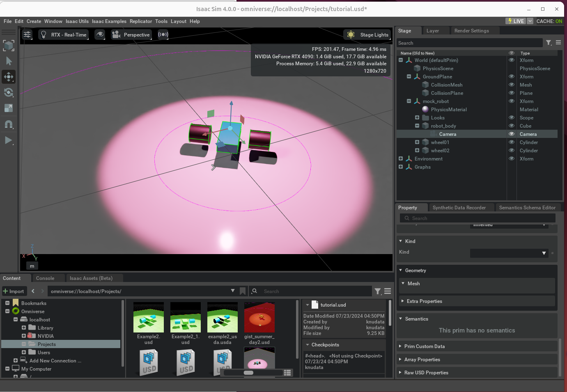The height and width of the screenshot is (392, 567).
Task: Open the LIVE dropdown arrow
Action: point(530,21)
